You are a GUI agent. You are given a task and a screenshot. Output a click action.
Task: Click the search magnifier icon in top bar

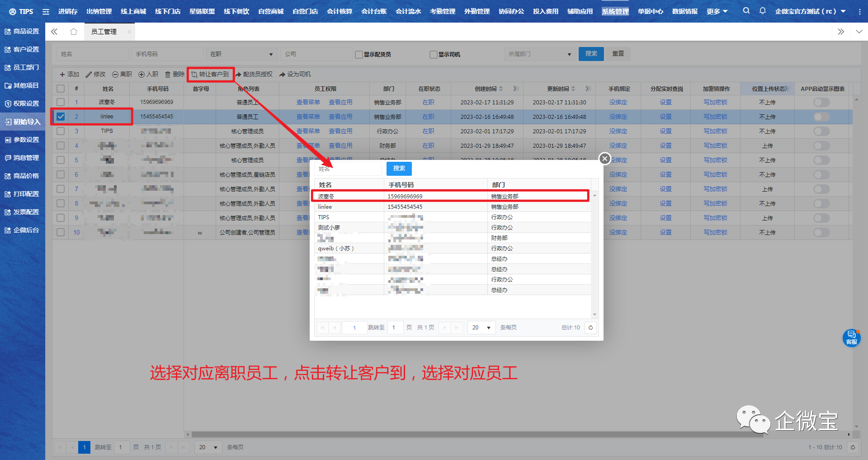click(x=746, y=11)
